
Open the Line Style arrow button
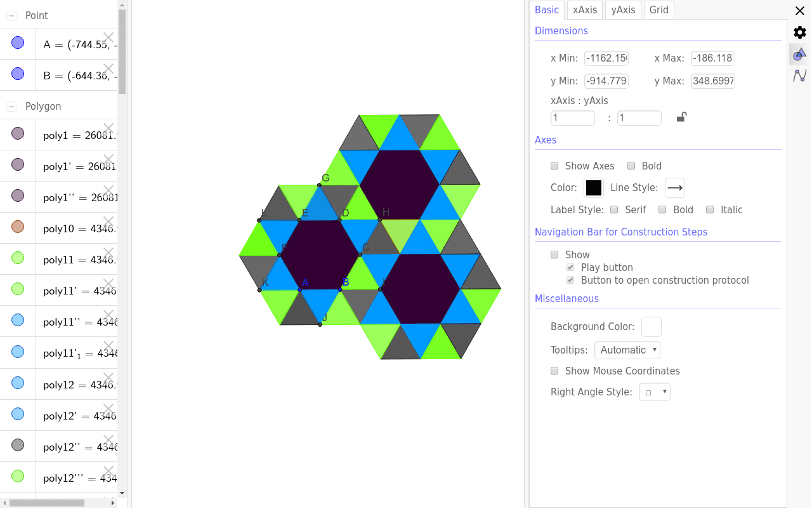point(674,188)
